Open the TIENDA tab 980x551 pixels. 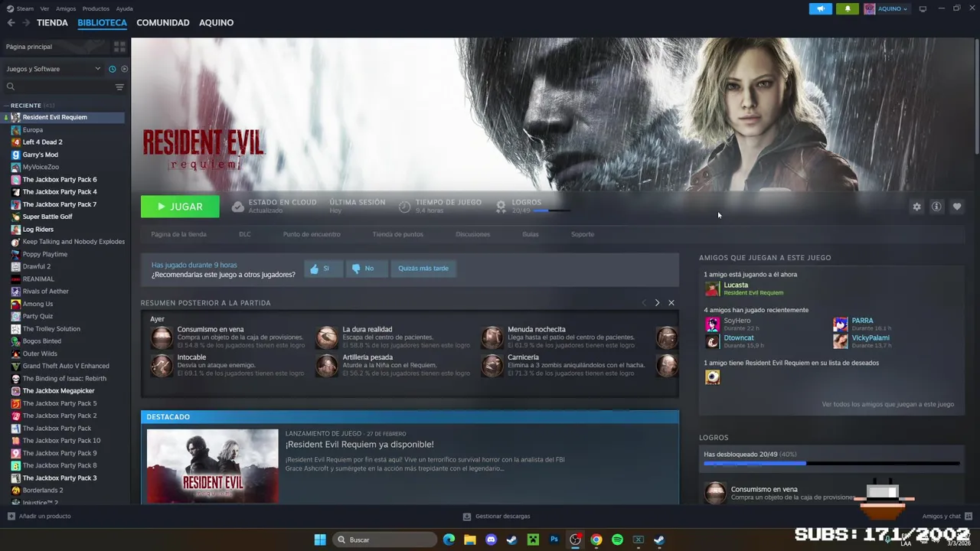click(x=52, y=23)
